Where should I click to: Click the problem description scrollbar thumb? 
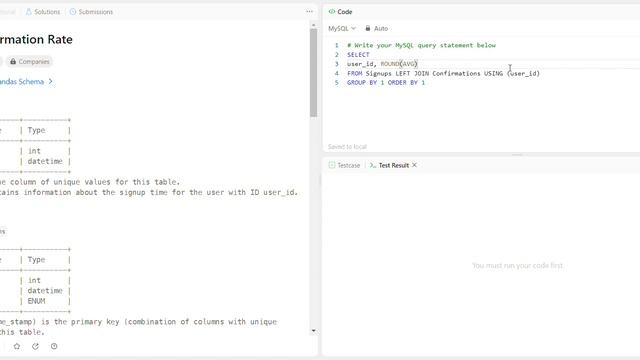click(x=313, y=73)
